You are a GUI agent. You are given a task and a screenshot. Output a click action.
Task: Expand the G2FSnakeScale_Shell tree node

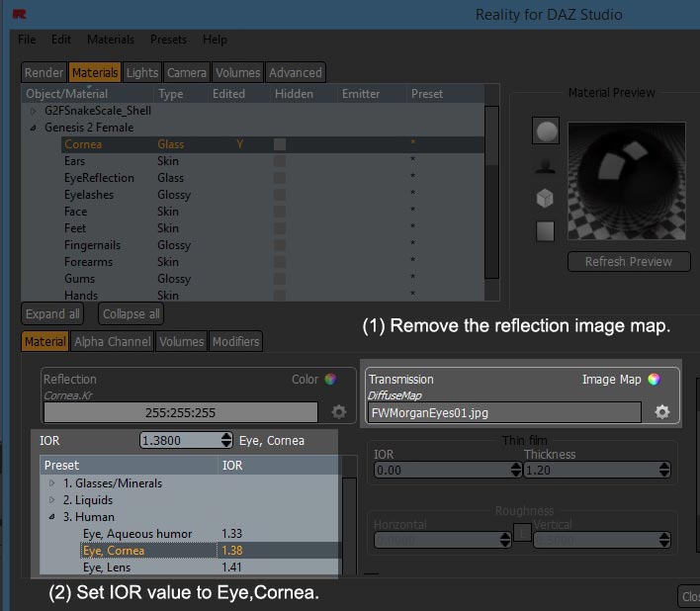coord(33,111)
